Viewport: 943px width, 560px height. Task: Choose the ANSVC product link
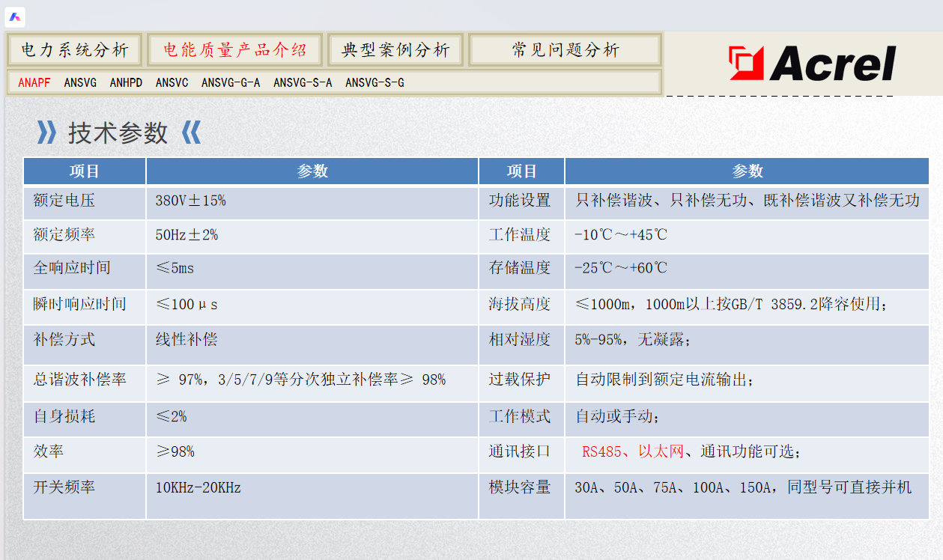[x=172, y=82]
